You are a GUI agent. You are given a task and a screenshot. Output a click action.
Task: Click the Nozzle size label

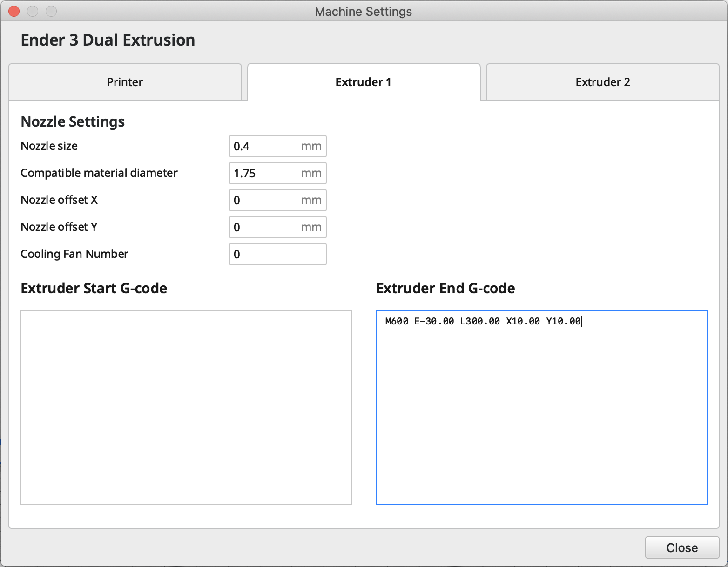(49, 146)
